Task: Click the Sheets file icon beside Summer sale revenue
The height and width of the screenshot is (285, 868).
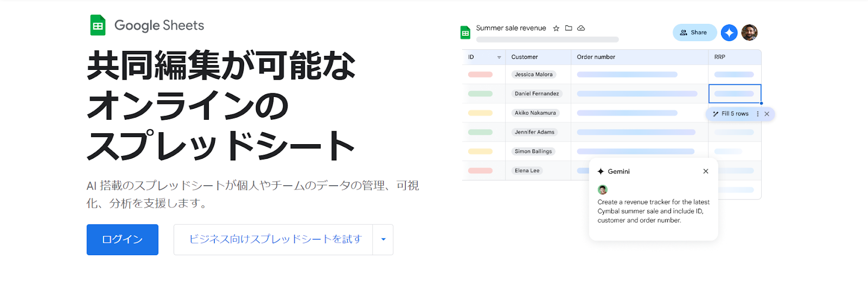Action: point(465,33)
